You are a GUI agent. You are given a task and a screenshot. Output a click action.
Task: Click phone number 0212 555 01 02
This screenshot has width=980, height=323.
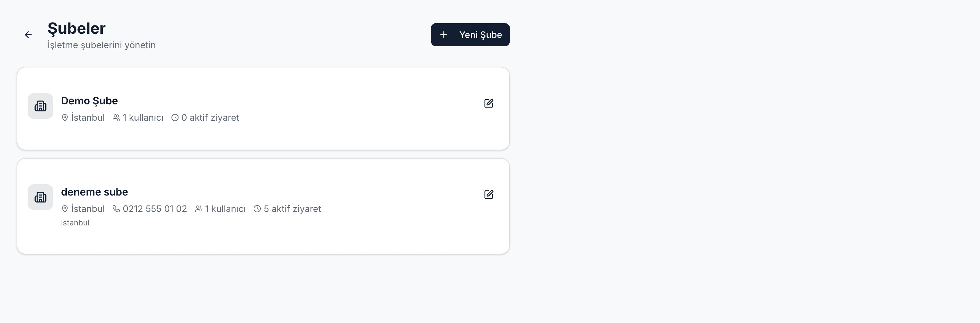(155, 209)
